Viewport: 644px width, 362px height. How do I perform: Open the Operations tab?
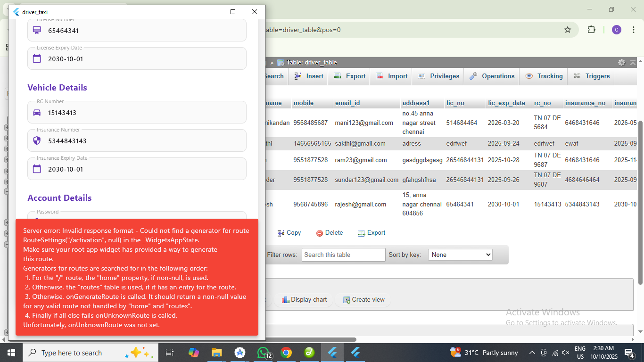[492, 76]
